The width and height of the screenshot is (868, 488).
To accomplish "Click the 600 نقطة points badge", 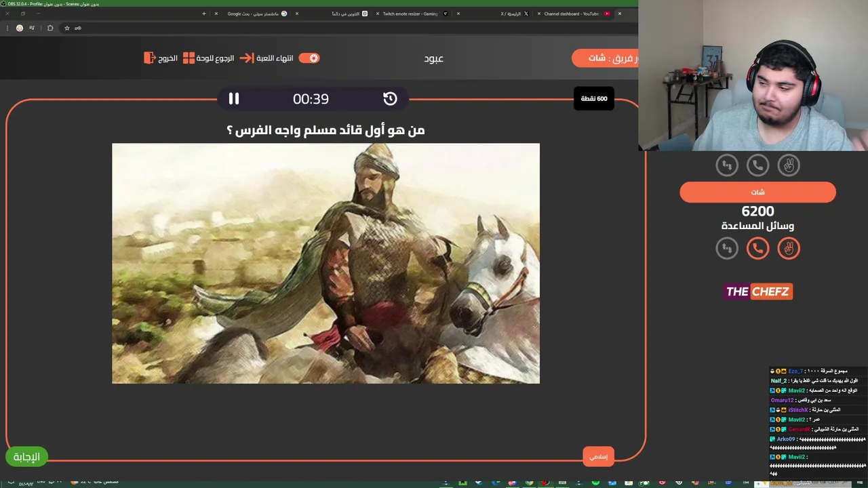I will [594, 99].
